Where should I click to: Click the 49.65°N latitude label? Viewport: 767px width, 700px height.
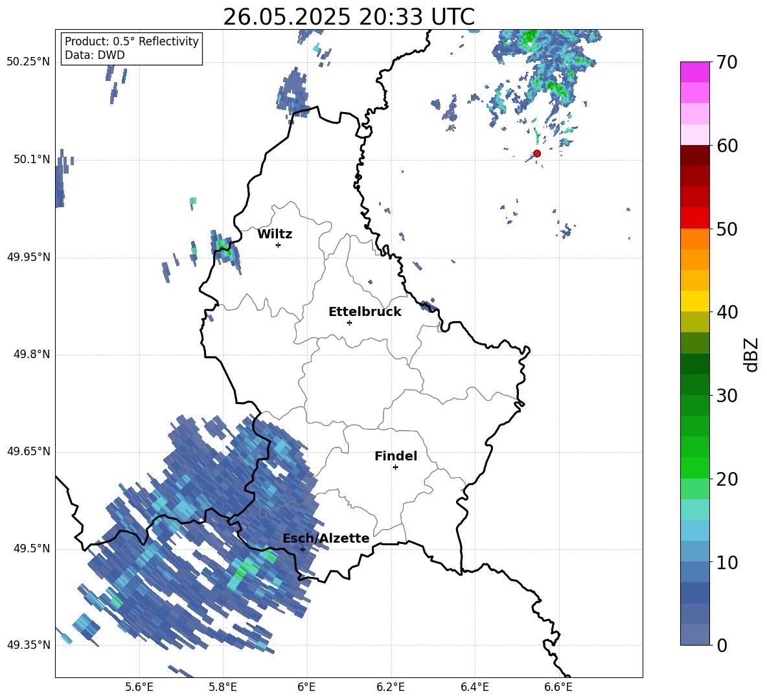click(x=29, y=451)
